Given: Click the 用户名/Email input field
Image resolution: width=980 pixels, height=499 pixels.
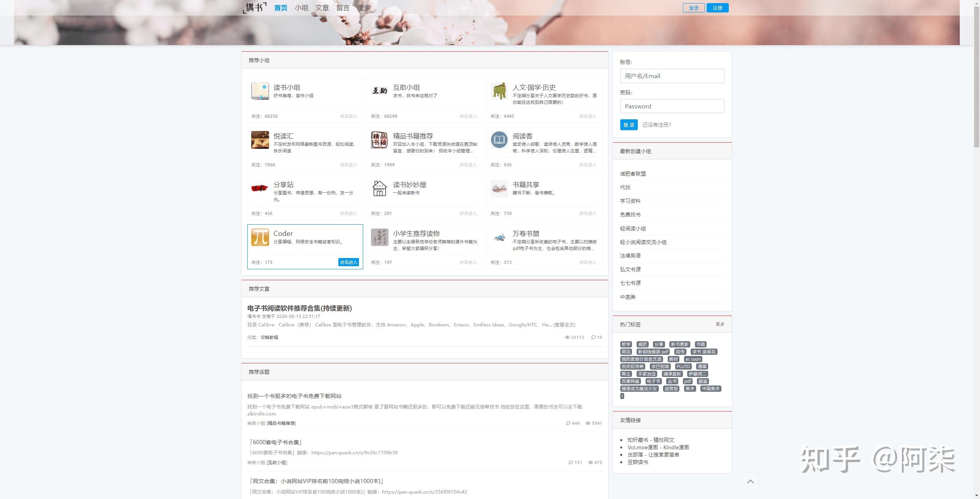Looking at the screenshot, I should [x=672, y=76].
